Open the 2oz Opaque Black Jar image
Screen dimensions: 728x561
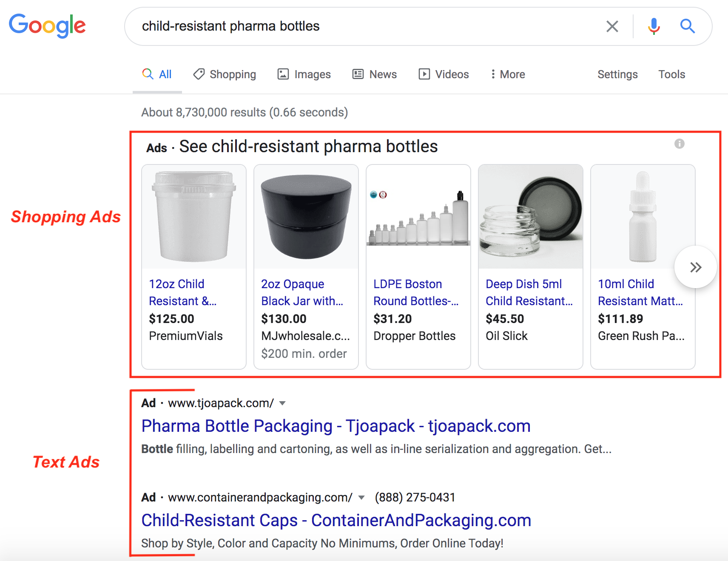click(306, 217)
